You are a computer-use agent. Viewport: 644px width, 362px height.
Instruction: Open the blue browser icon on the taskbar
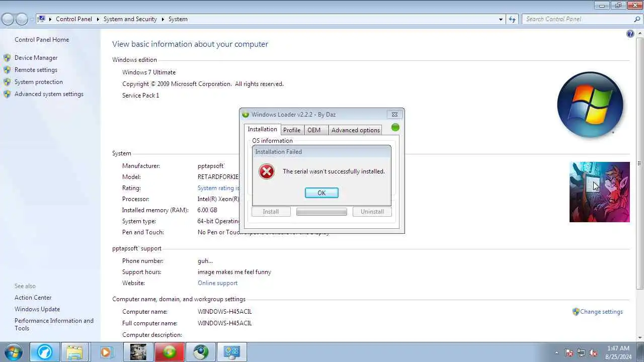point(44,352)
